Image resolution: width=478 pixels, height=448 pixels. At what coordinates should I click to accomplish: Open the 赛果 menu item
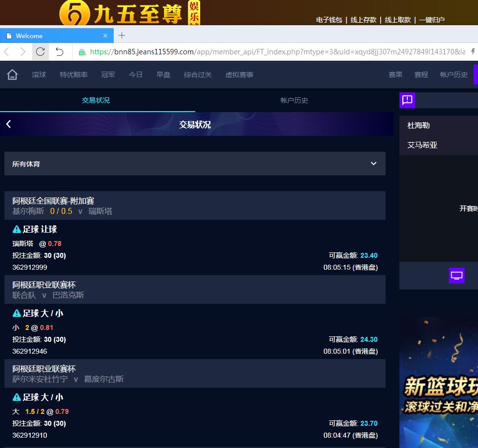[x=395, y=75]
